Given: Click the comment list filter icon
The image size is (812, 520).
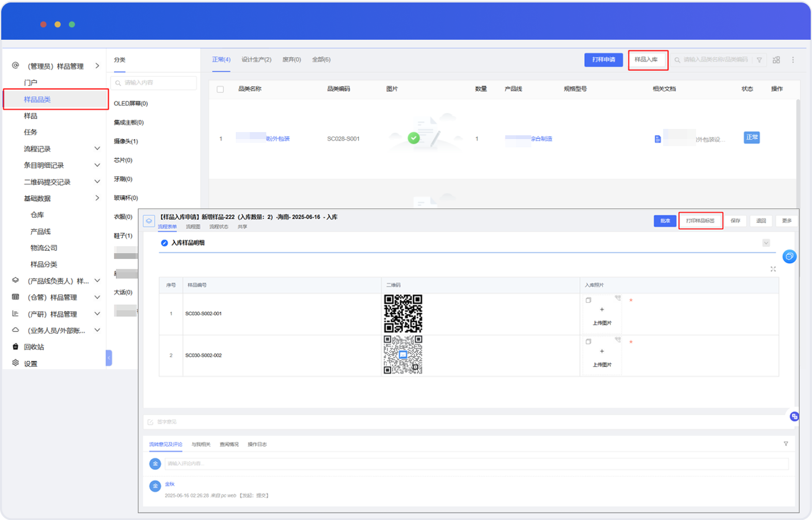Looking at the screenshot, I should click(x=786, y=444).
